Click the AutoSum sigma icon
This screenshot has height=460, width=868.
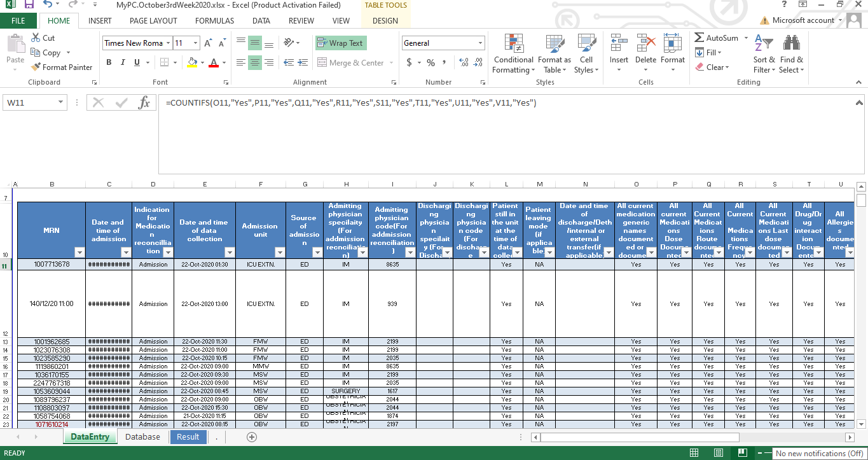699,38
